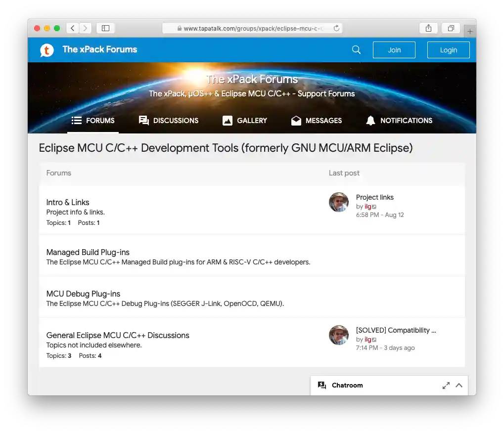Open the Messages envelope icon

296,120
